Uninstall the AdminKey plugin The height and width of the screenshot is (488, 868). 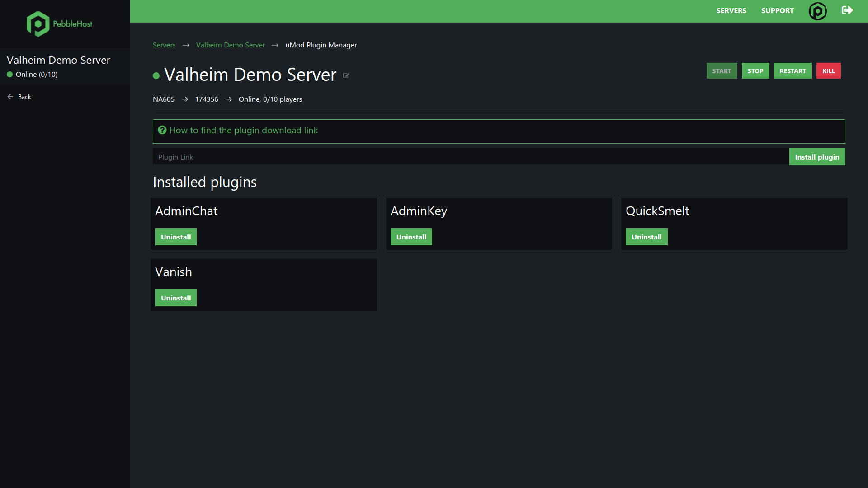411,237
